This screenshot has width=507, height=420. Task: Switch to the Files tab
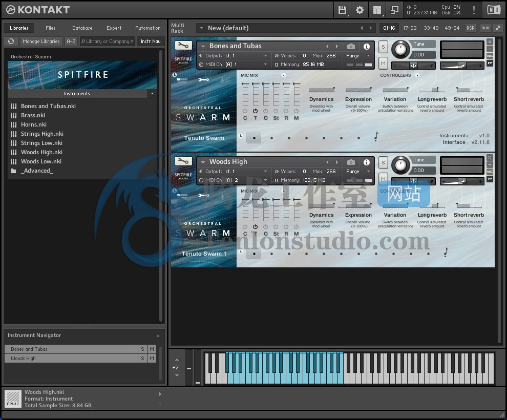[50, 28]
